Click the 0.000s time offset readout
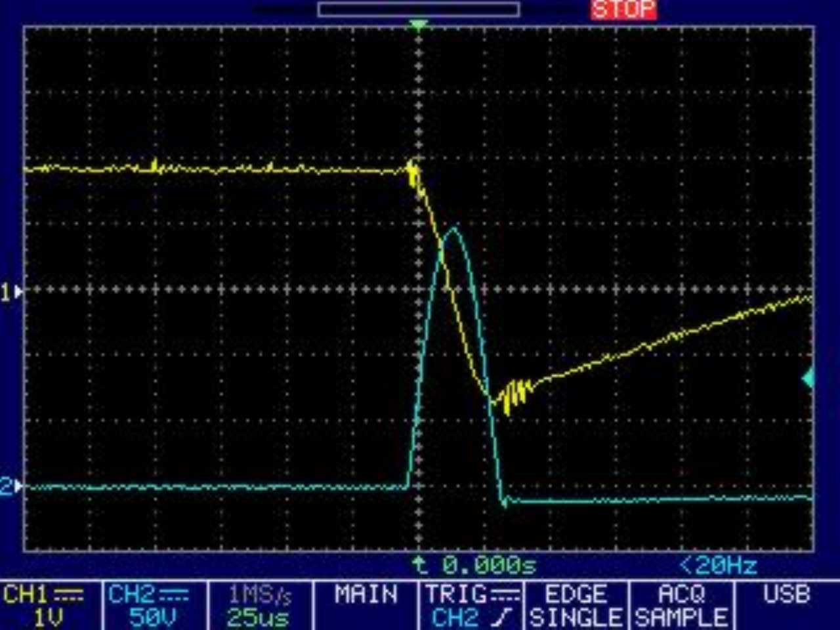Viewport: 840px width, 630px height. click(488, 565)
